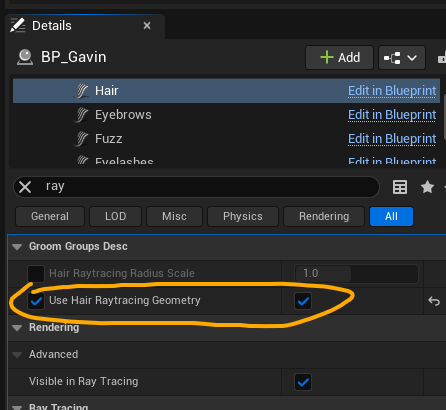Filter properties by Misc category
Image resolution: width=446 pixels, height=410 pixels.
174,216
